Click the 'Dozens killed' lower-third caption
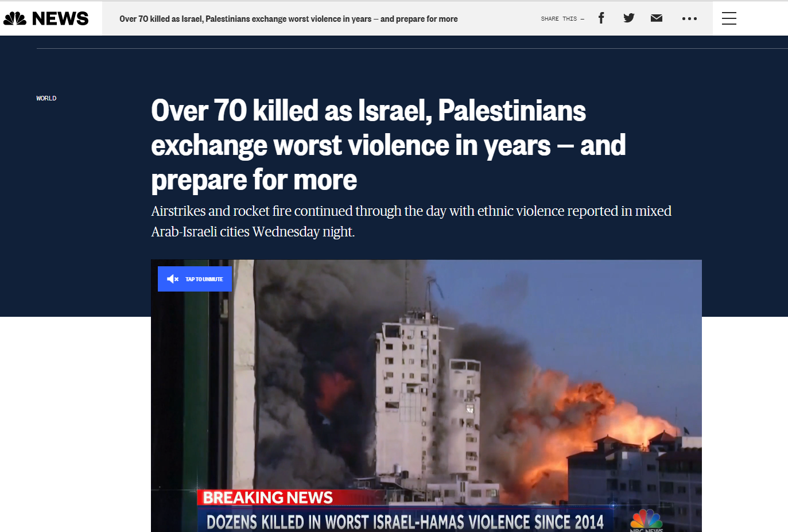The width and height of the screenshot is (788, 532). pos(405,522)
